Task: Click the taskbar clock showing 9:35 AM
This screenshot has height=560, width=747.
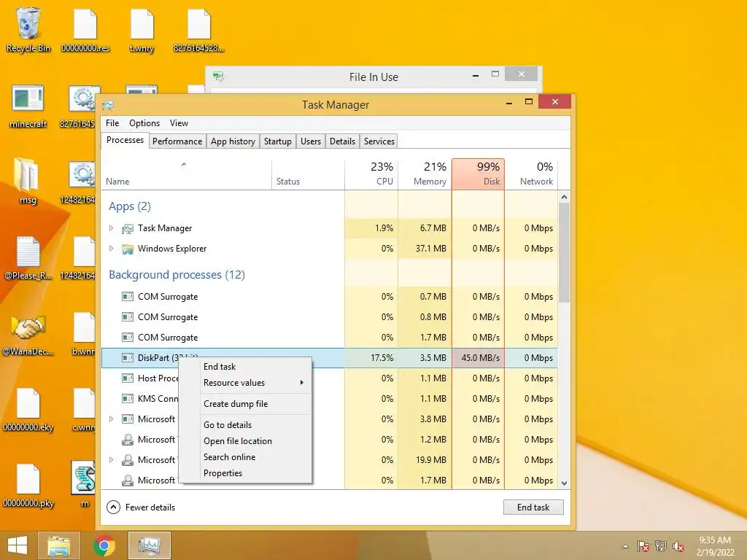Action: click(715, 546)
